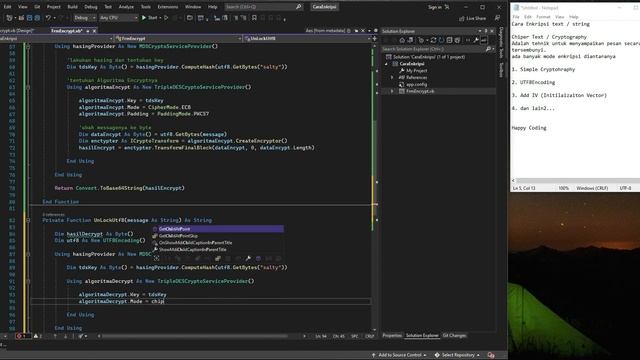Switch to Git Changes tab
640x360 pixels.
(454, 336)
